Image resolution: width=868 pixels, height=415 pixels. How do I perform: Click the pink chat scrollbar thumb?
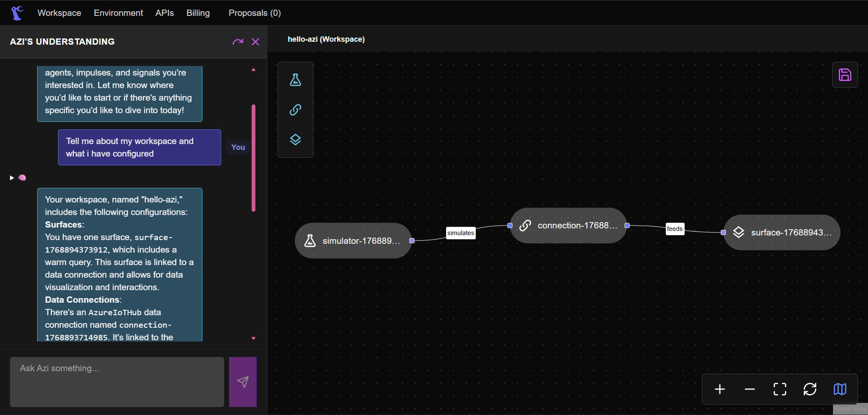tap(253, 158)
